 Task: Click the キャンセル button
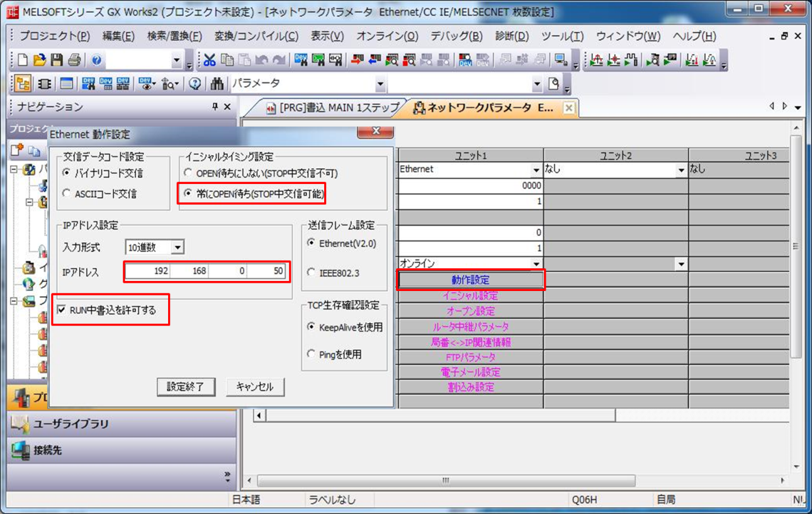pos(255,387)
